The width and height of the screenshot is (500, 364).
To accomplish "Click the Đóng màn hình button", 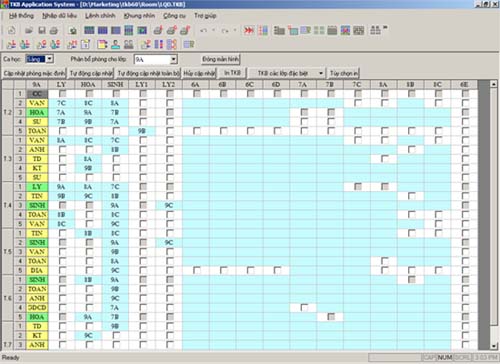I will pos(220,59).
